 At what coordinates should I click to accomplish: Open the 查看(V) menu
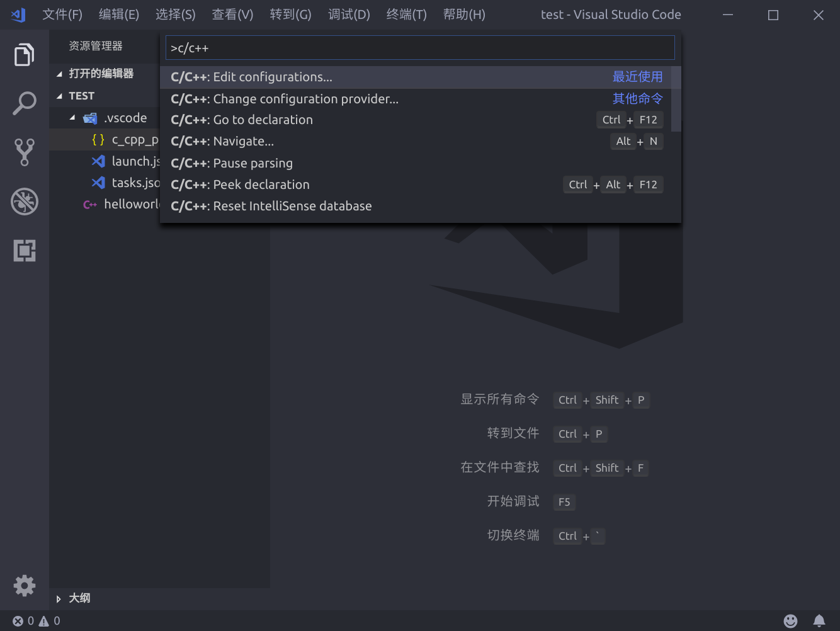coord(232,14)
